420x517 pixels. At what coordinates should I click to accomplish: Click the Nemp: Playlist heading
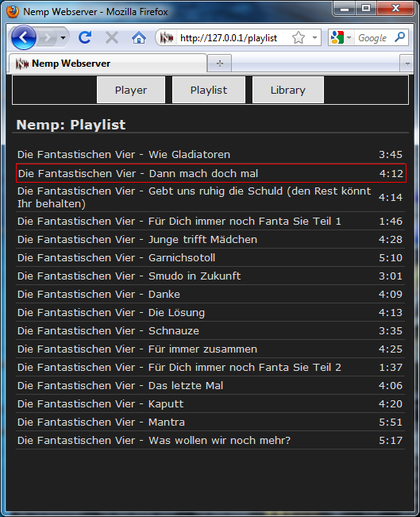point(71,125)
